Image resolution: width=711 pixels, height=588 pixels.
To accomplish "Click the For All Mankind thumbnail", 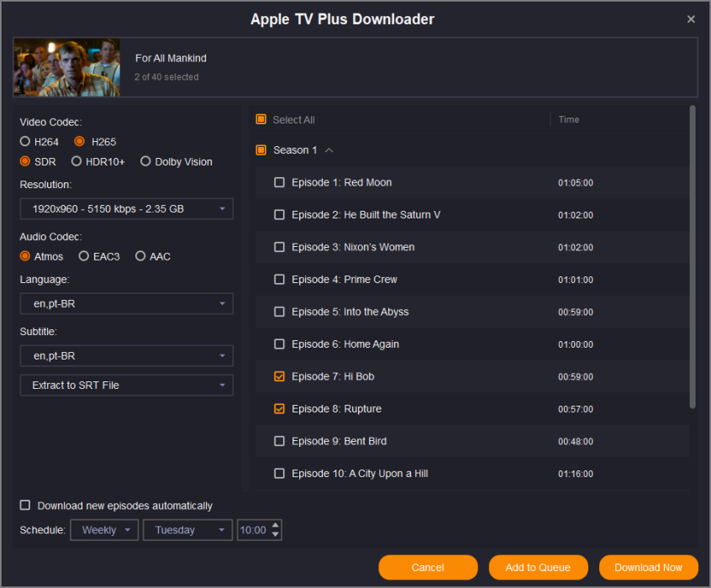I will point(66,67).
